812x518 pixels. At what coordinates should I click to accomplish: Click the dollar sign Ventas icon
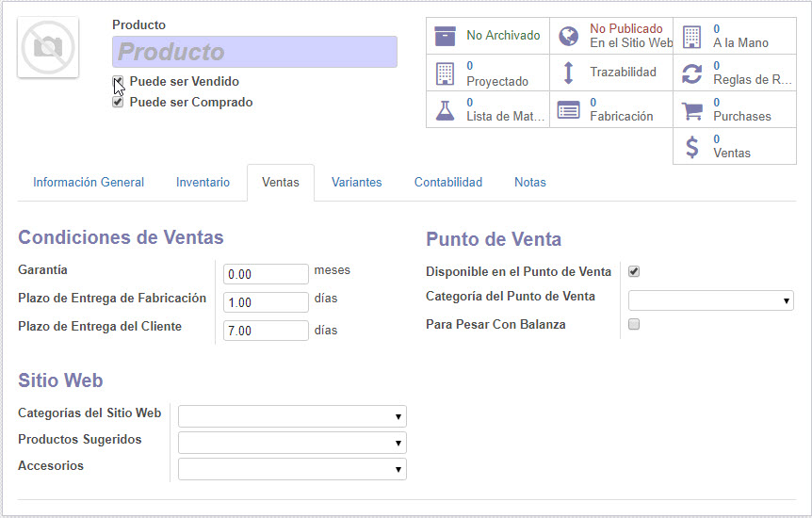[x=691, y=146]
